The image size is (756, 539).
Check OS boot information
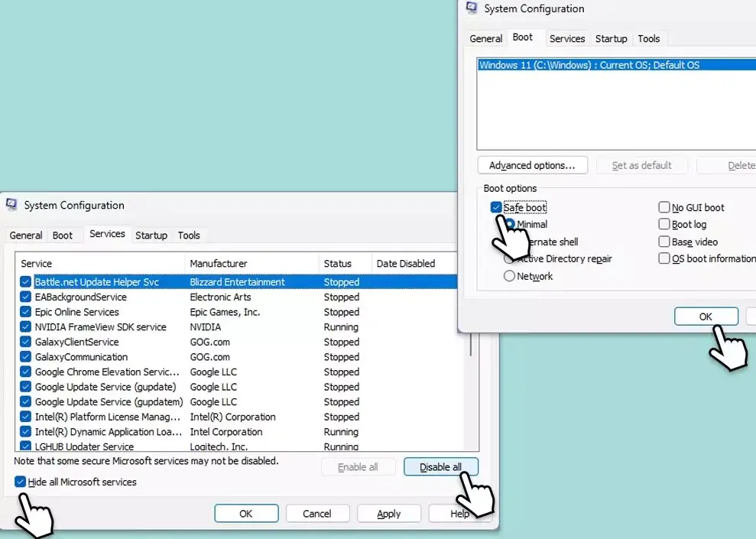pos(664,258)
